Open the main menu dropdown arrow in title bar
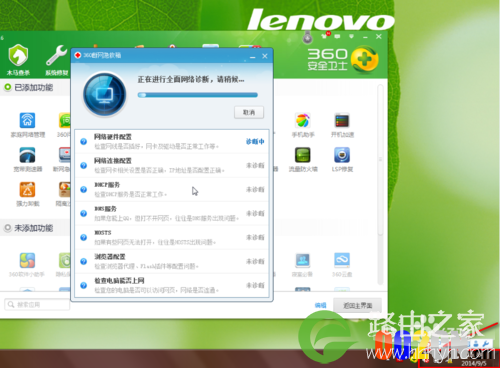The width and height of the screenshot is (500, 368). click(351, 36)
